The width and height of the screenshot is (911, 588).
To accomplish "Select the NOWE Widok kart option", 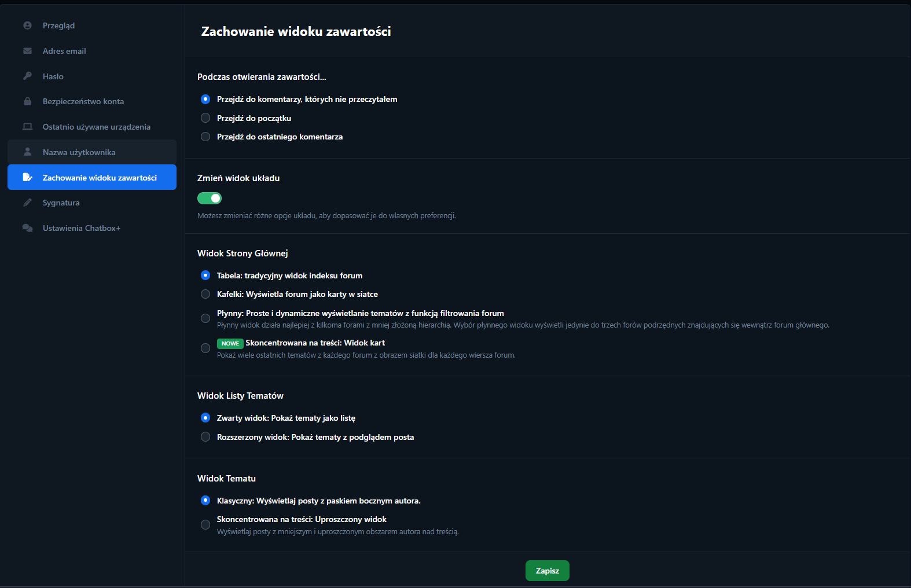I will tap(205, 348).
